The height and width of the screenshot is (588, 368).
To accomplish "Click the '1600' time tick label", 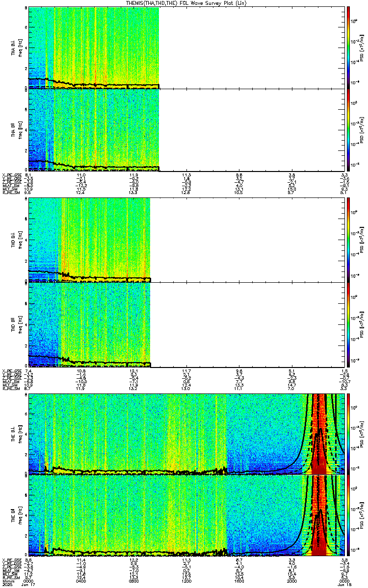I will click(x=238, y=582).
